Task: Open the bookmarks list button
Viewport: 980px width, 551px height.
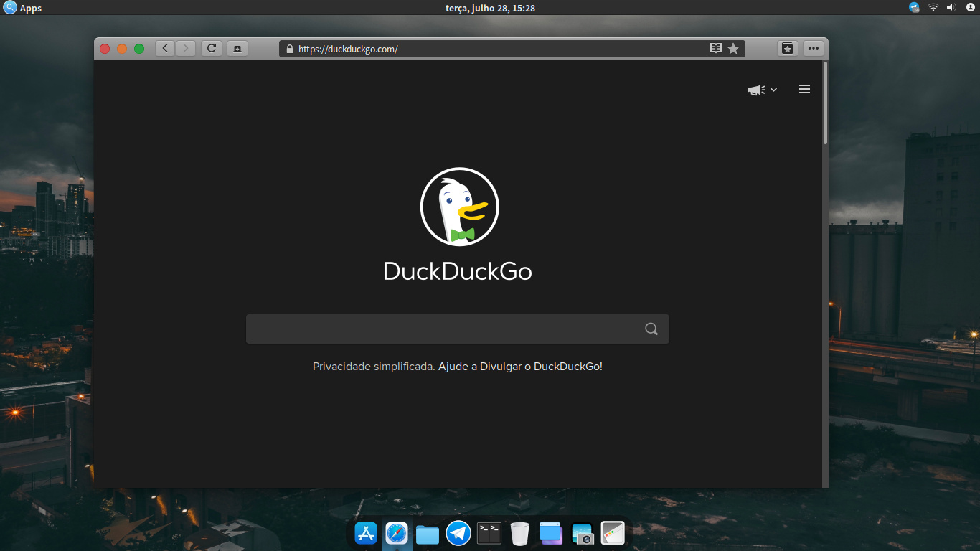Action: [x=787, y=48]
